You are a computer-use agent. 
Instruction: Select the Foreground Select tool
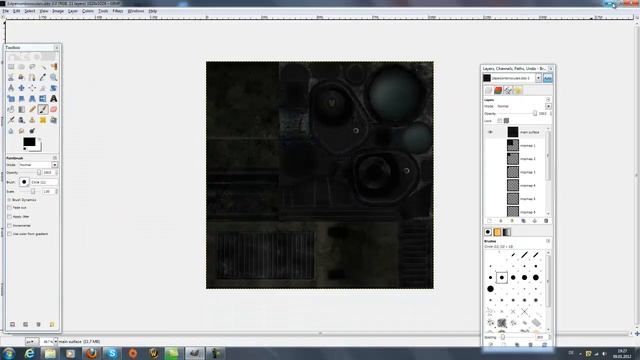(x=21, y=78)
